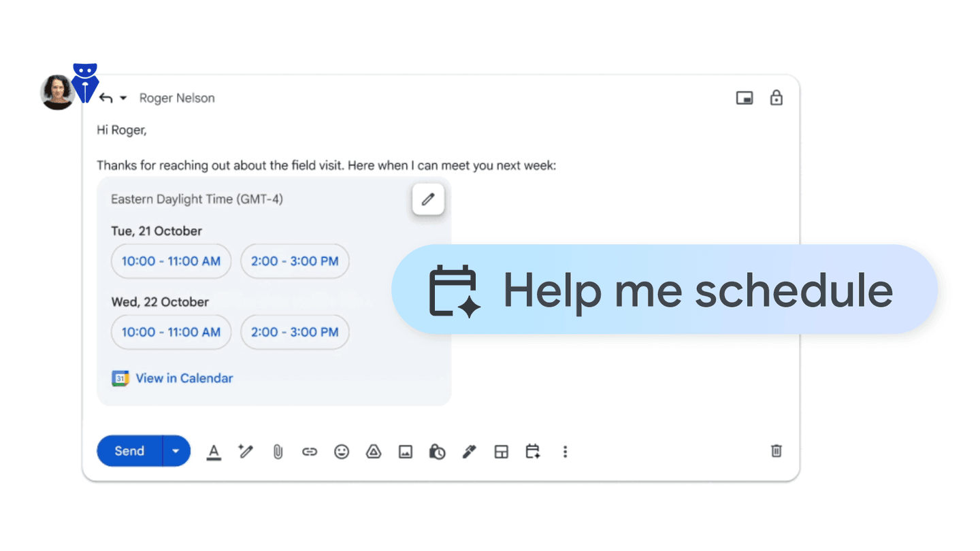Insert a photo using the image icon
The height and width of the screenshot is (551, 980).
pyautogui.click(x=405, y=451)
